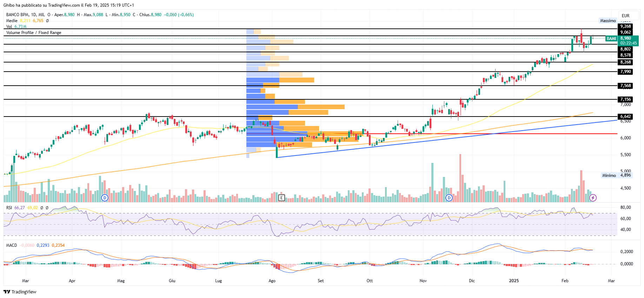Click the MACD signal value 0,2354
Image resolution: width=644 pixels, height=298 pixels.
click(x=58, y=245)
